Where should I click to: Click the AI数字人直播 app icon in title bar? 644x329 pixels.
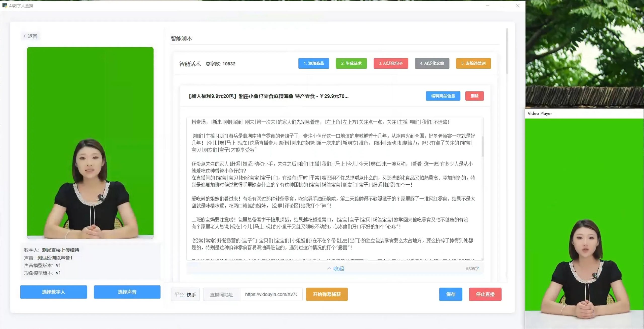point(5,5)
